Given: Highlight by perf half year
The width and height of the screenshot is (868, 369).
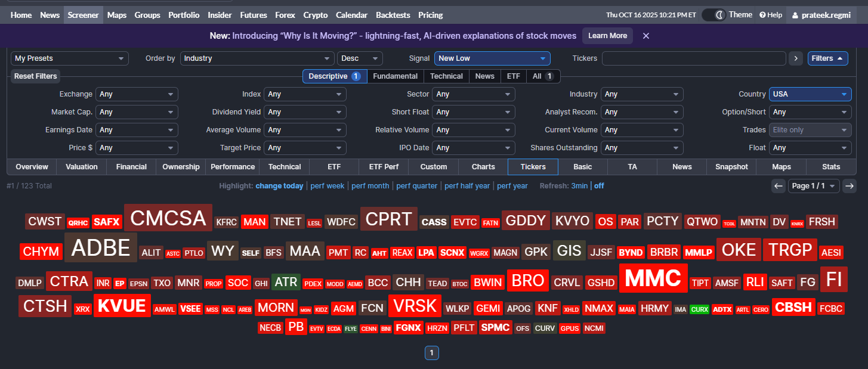Looking at the screenshot, I should pyautogui.click(x=467, y=186).
